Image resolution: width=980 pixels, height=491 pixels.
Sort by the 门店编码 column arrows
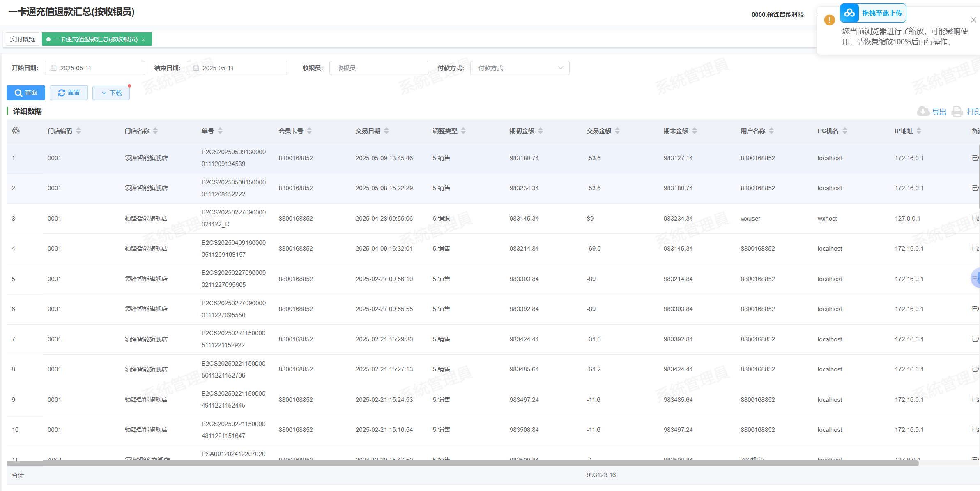(x=78, y=131)
